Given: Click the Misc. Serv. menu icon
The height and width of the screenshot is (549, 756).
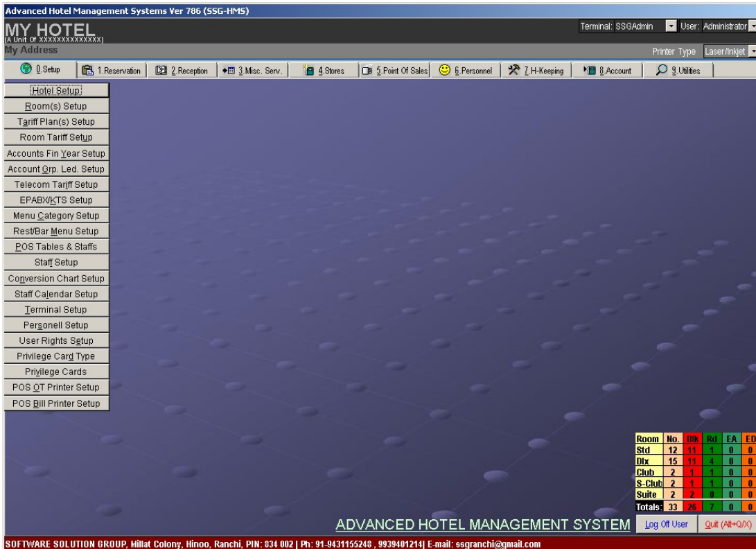Looking at the screenshot, I should click(x=227, y=70).
